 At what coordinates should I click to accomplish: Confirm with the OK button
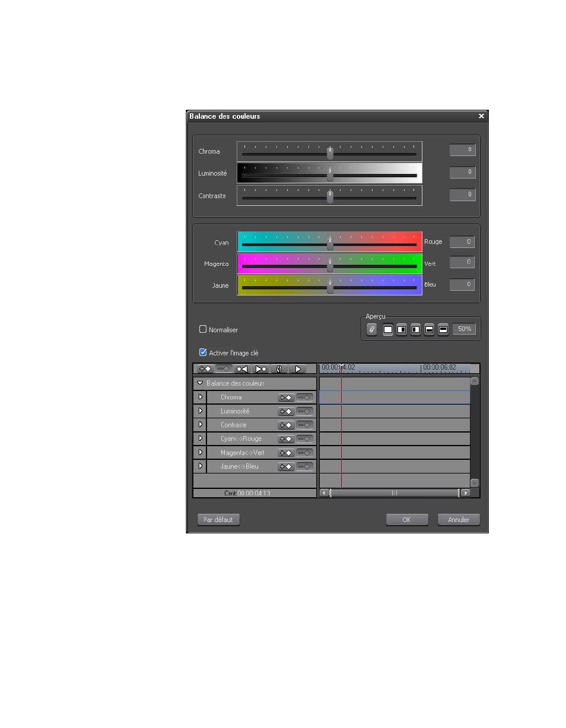point(407,520)
